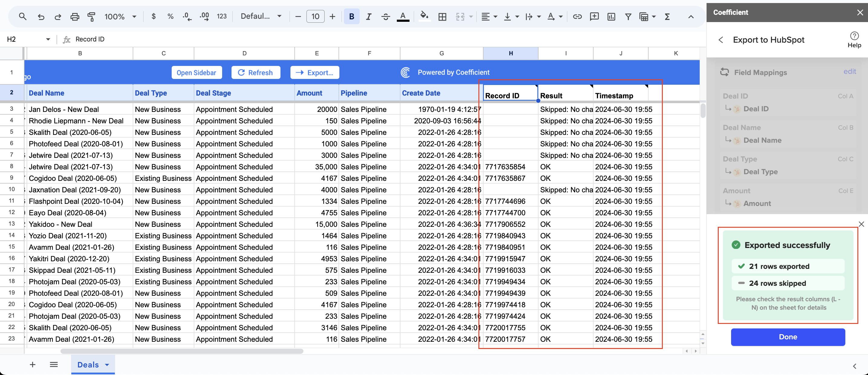Click the Open Sidebar button
The width and height of the screenshot is (868, 375).
(x=196, y=73)
